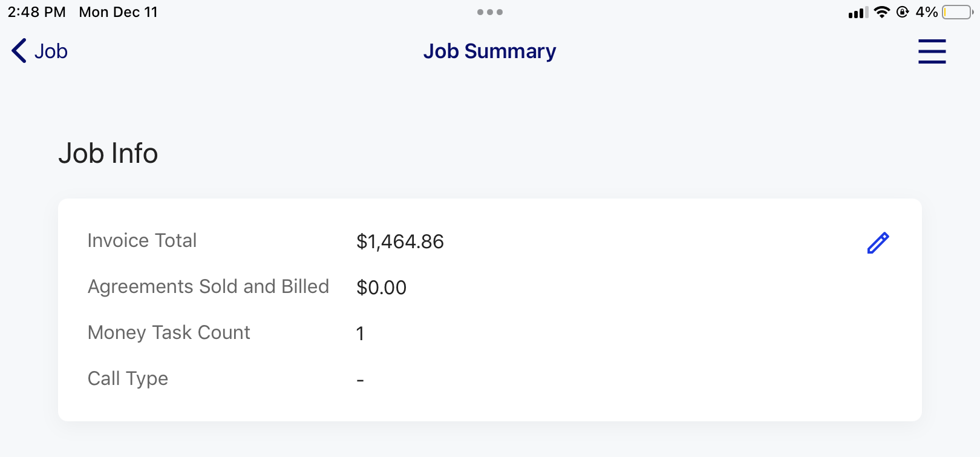Tap the Call Type dash value

360,380
